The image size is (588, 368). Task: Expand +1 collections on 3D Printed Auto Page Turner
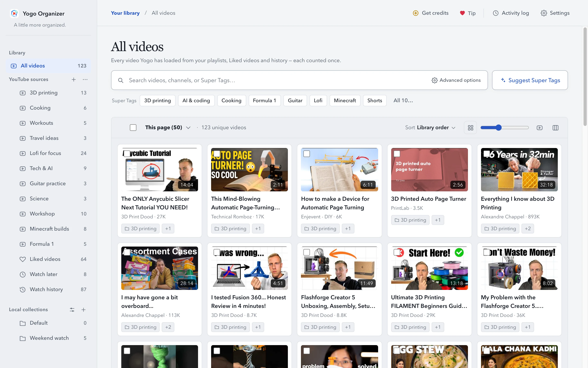point(438,220)
